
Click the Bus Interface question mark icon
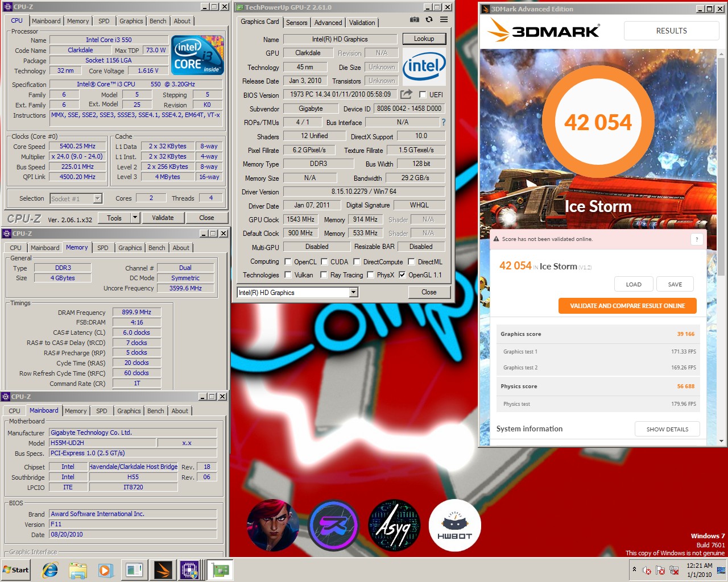444,122
